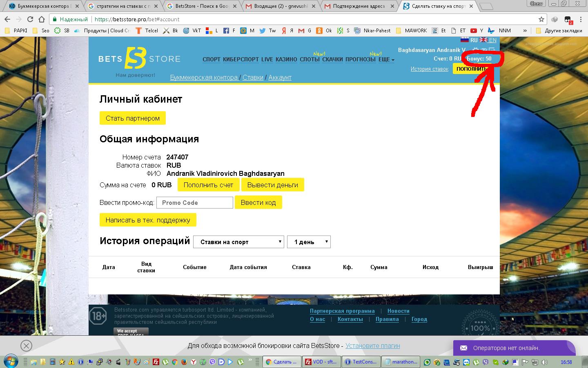Open the YouTube 'Y' bookmark
Screen dimensions: 588x368
477,31
